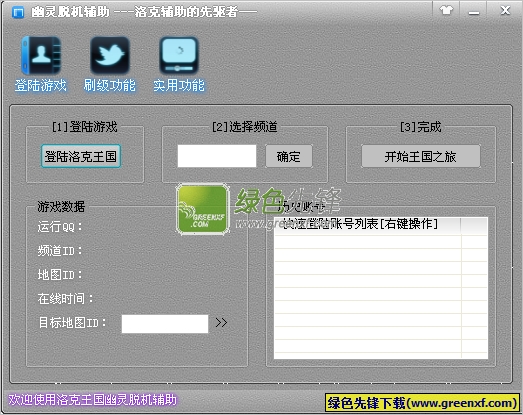The width and height of the screenshot is (523, 415).
Task: Click the 确定 button
Action: 289,156
